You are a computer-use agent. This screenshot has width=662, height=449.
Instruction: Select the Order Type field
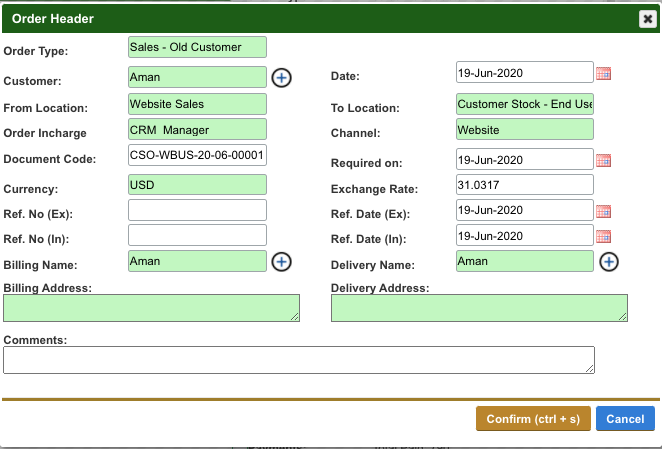click(197, 47)
